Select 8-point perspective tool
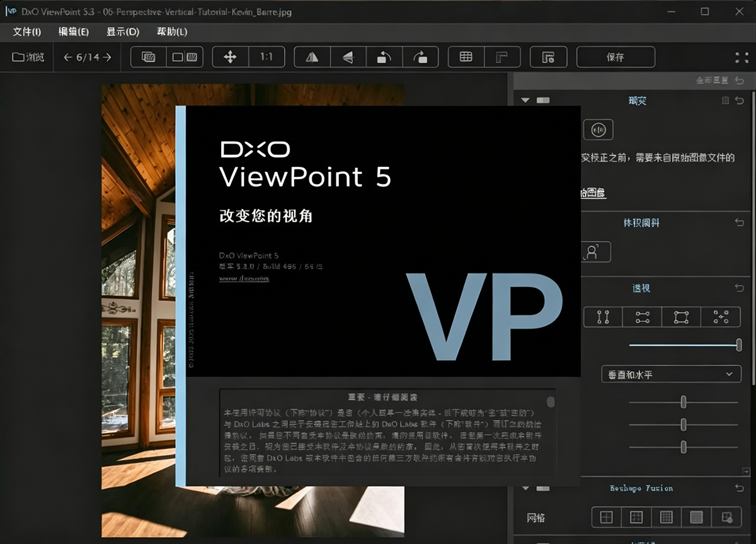Screen dimensions: 756x544 pos(721,317)
